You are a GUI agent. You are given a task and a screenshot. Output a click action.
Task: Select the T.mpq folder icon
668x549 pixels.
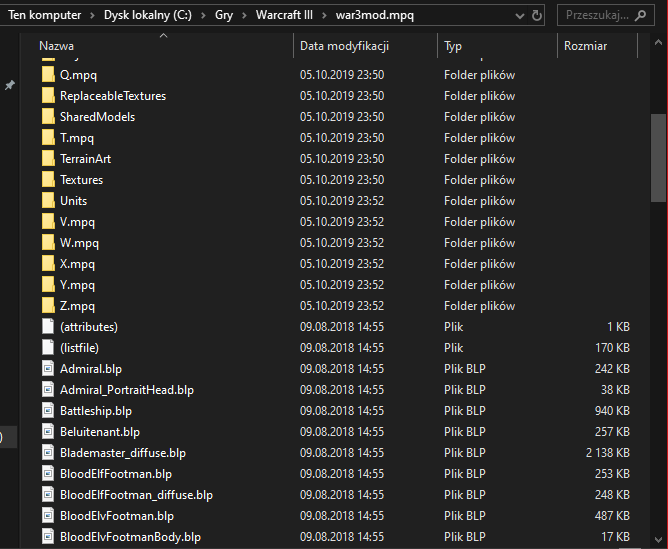point(48,138)
